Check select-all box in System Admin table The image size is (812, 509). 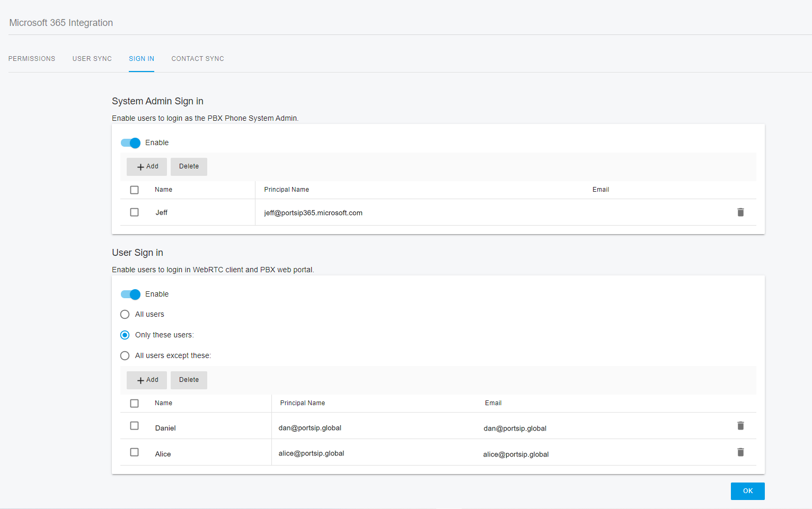(x=135, y=190)
